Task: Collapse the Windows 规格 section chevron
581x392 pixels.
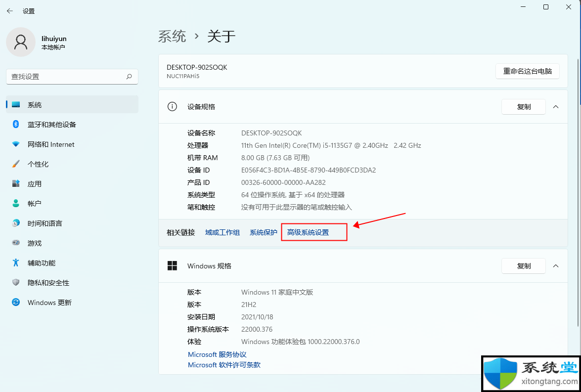Action: (x=555, y=266)
